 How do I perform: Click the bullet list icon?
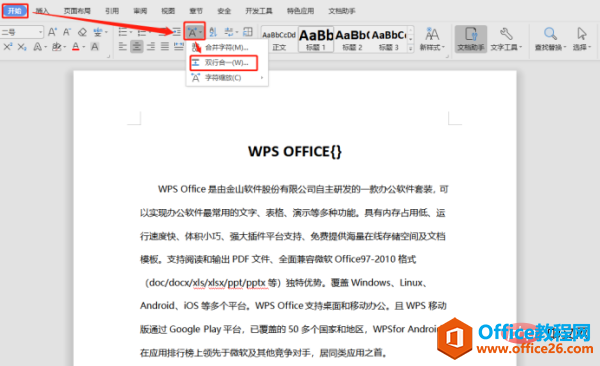(x=122, y=32)
